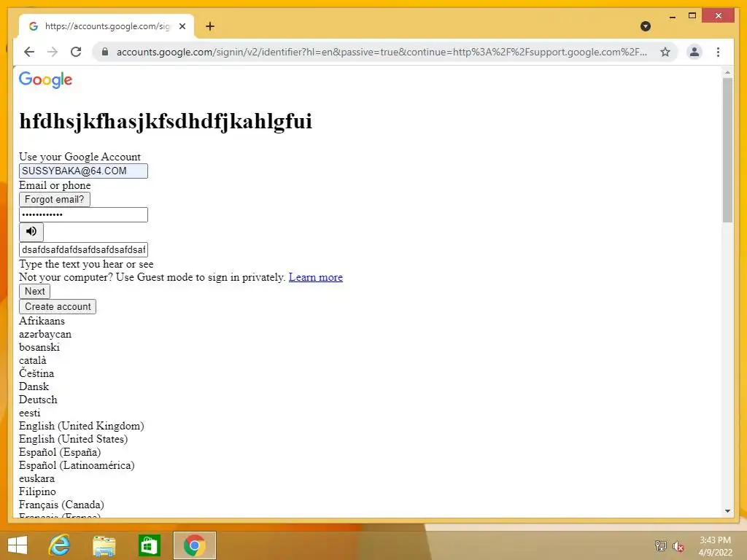Select Filipino language

tap(37, 491)
